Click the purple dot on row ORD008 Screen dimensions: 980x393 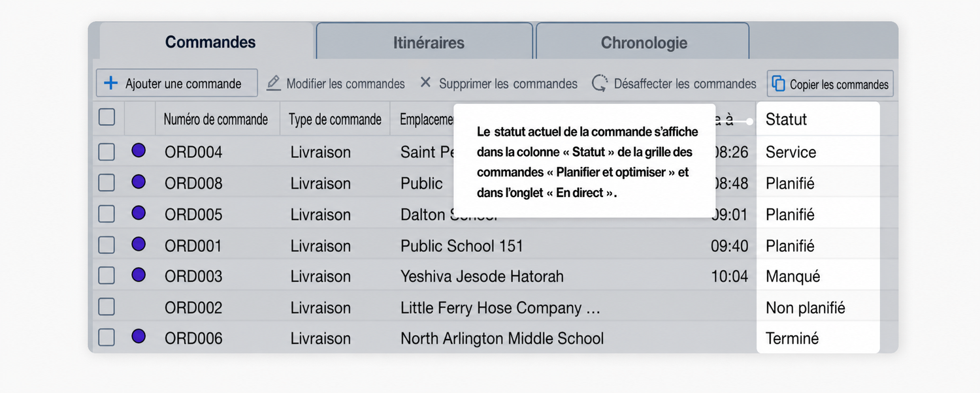point(139,182)
